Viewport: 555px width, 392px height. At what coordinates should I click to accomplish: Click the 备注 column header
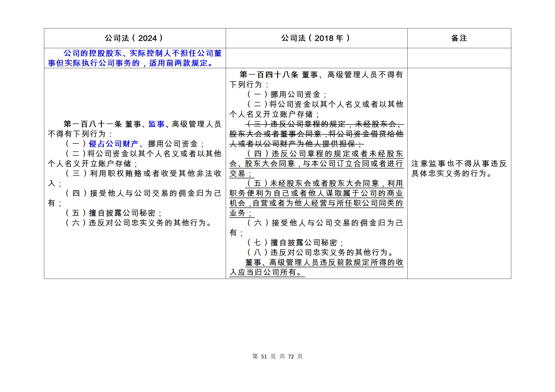(x=459, y=38)
